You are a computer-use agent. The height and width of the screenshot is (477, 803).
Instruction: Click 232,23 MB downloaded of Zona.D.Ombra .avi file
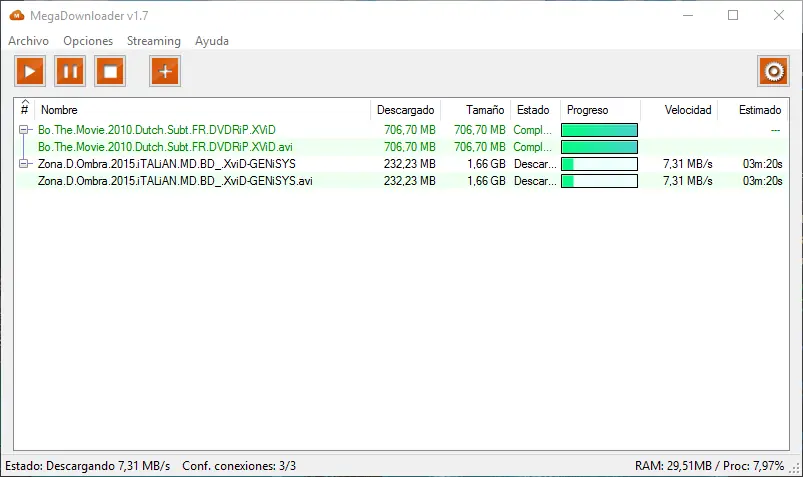410,181
